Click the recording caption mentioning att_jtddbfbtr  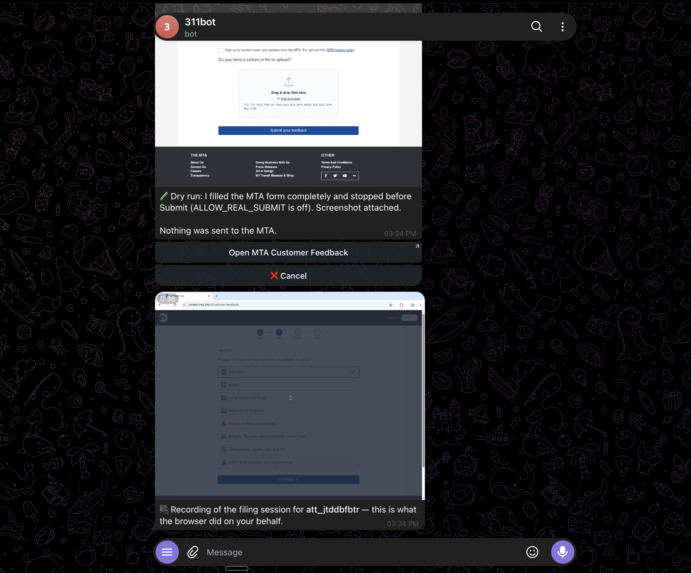coord(288,515)
